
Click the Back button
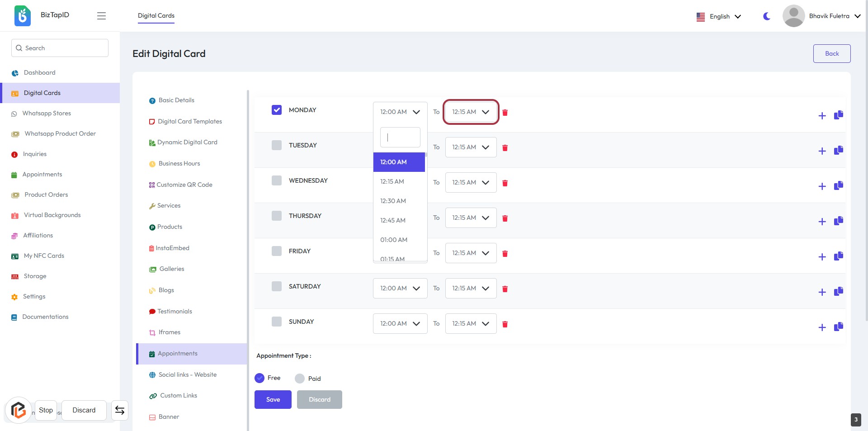coord(831,53)
